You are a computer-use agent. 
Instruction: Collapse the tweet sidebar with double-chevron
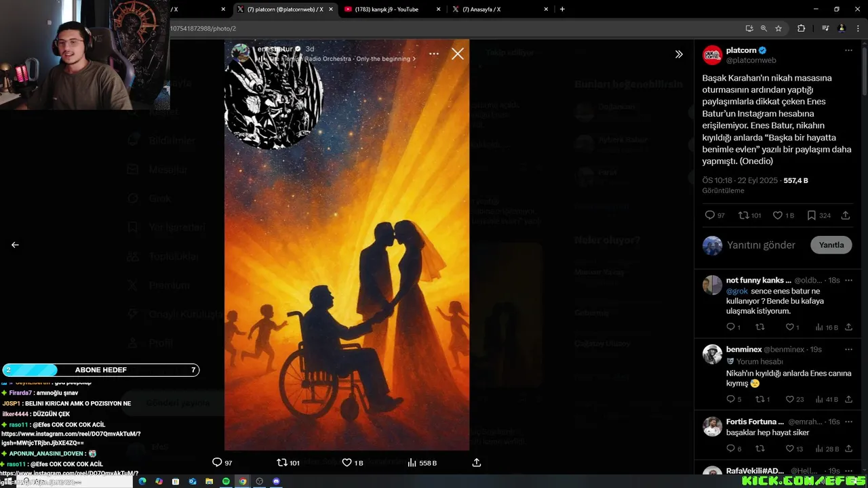tap(679, 54)
